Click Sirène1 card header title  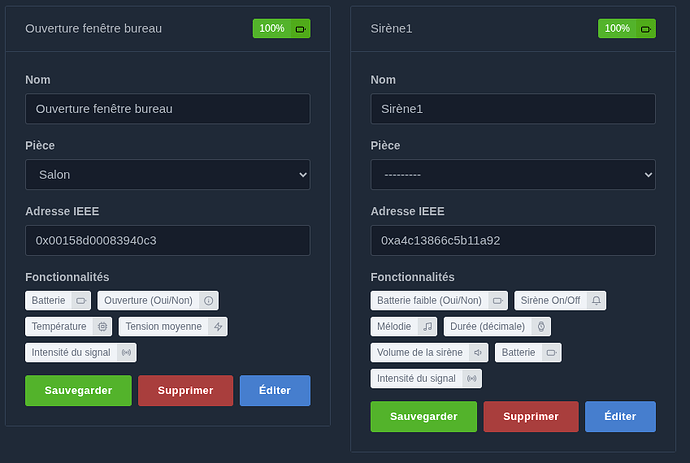click(x=391, y=29)
